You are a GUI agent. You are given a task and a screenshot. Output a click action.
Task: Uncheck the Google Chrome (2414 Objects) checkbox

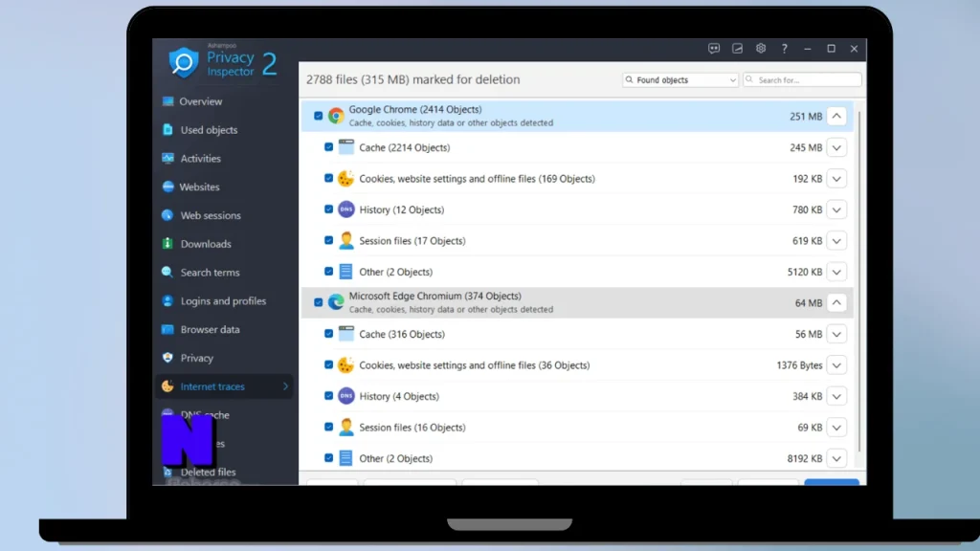318,116
